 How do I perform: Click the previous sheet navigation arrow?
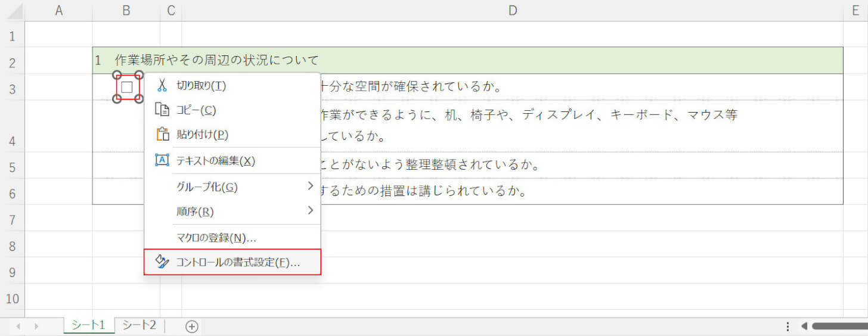click(18, 326)
